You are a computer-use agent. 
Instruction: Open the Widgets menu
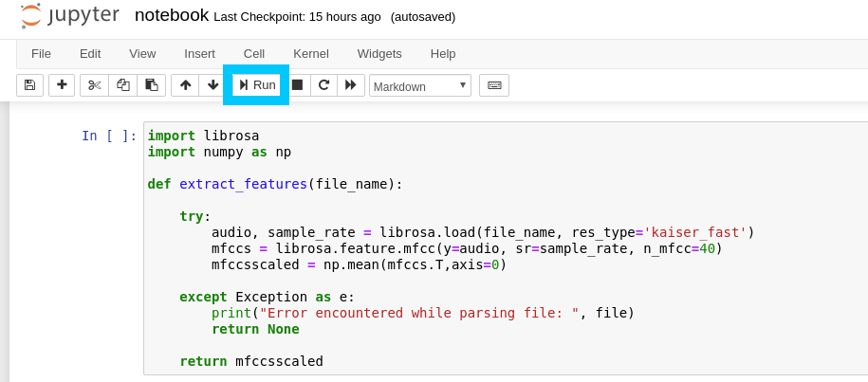379,54
